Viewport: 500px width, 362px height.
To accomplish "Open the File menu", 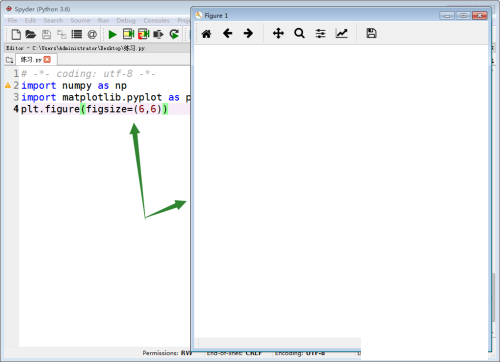I will [12, 21].
